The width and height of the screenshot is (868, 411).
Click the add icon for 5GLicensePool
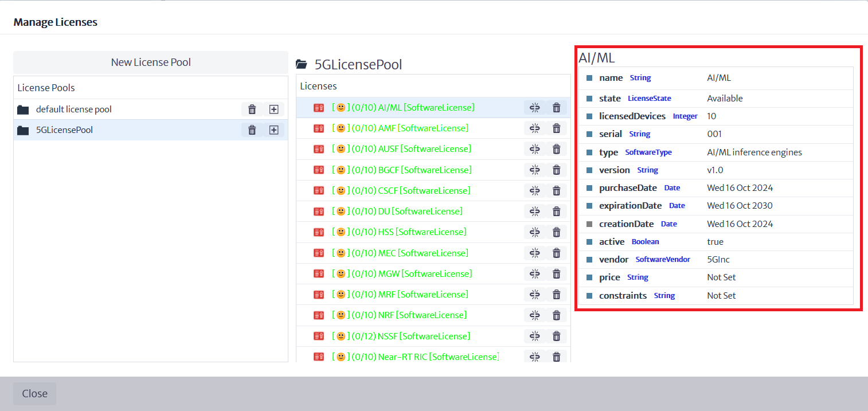pos(273,130)
